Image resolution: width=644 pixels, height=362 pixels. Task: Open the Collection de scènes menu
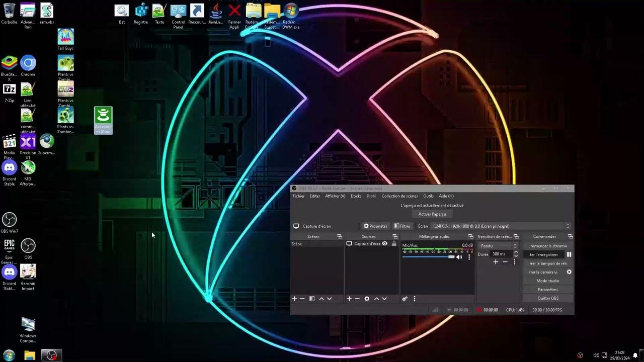(x=399, y=196)
